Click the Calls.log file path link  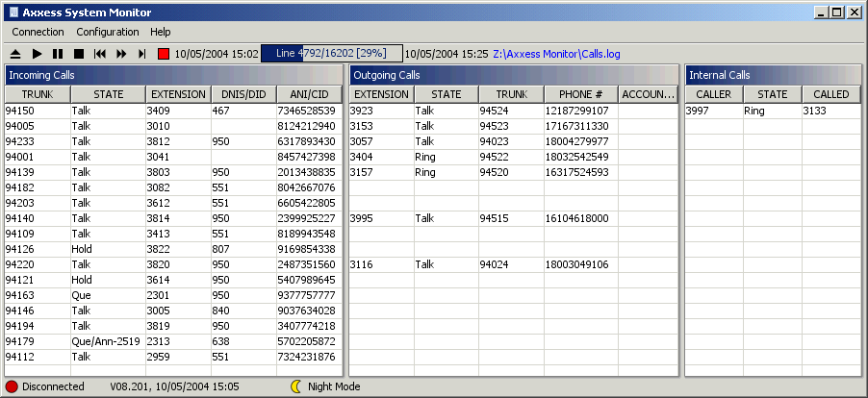coord(556,54)
